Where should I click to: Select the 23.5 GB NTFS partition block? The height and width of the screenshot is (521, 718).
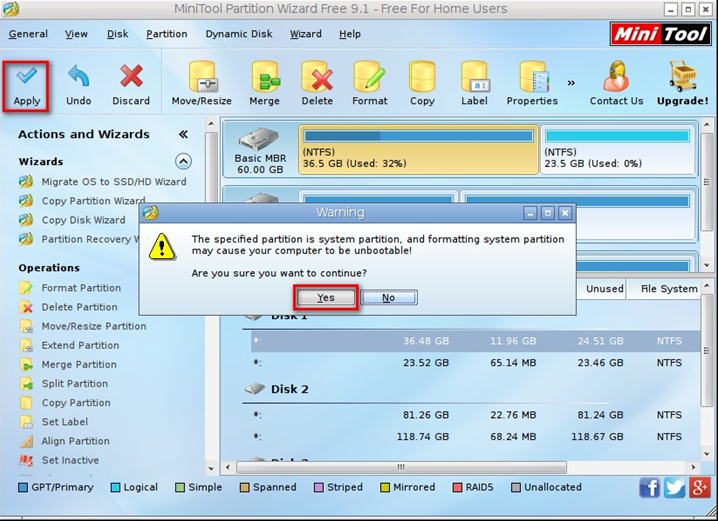click(618, 150)
